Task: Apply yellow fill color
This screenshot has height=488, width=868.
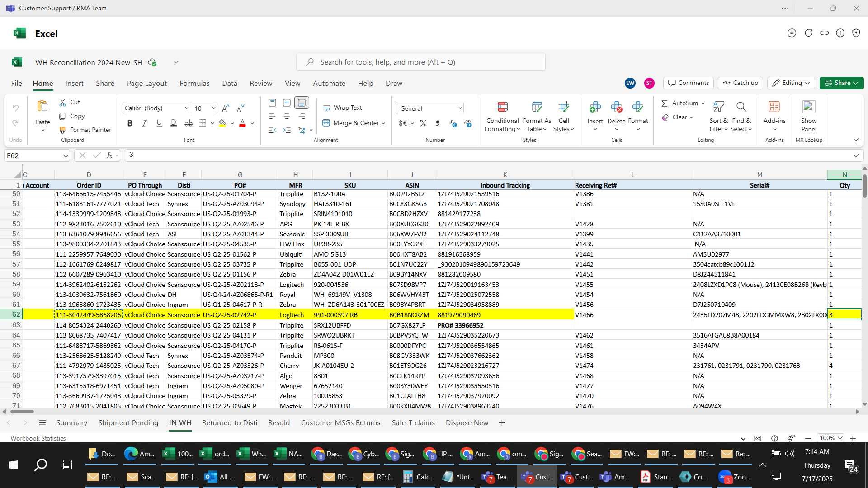Action: click(222, 123)
